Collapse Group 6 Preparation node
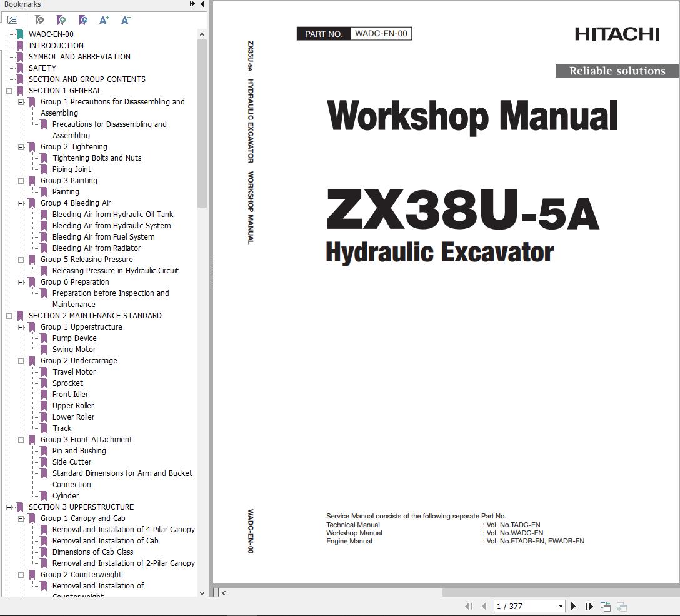680x616 pixels. coord(21,283)
